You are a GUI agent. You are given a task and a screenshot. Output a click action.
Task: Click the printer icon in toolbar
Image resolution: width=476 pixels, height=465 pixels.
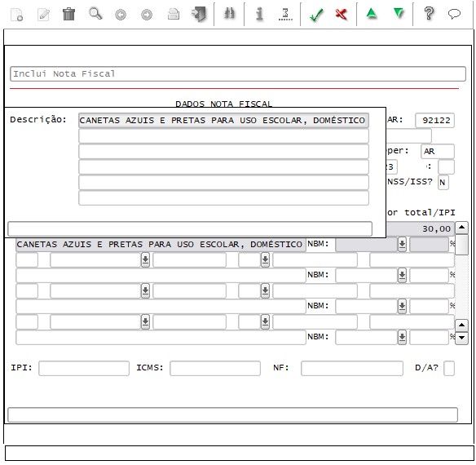(x=174, y=14)
